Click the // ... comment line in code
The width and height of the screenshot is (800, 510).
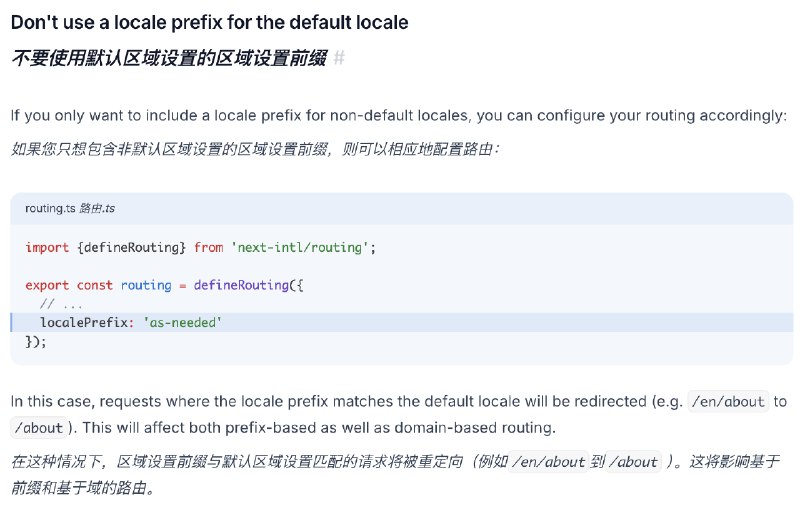(x=61, y=304)
